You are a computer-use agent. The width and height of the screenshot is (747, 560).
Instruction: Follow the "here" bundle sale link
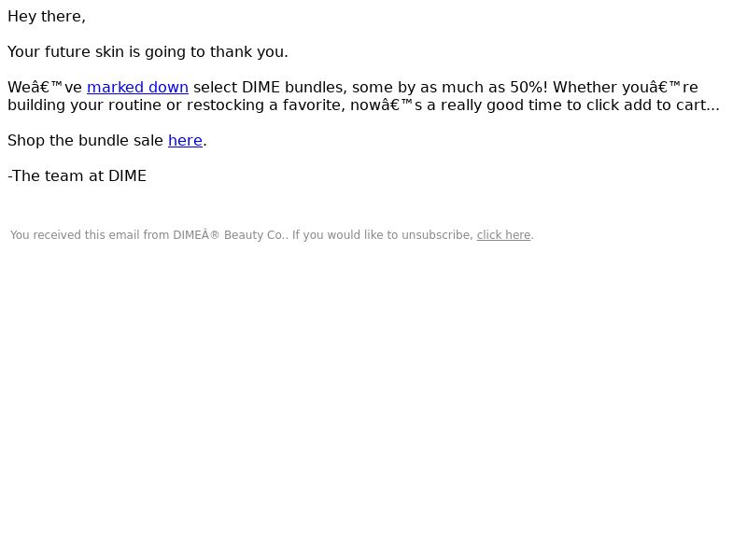[185, 141]
